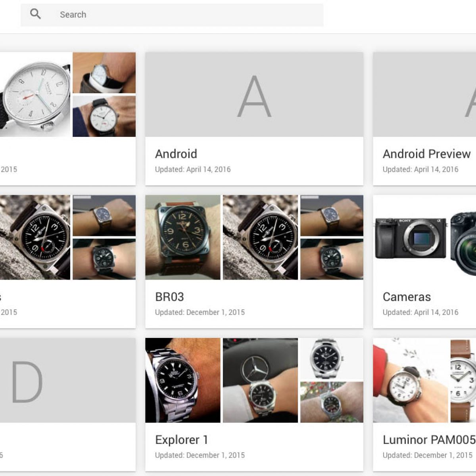
Task: Open the Explorer 1 large wrist photo
Action: point(182,380)
